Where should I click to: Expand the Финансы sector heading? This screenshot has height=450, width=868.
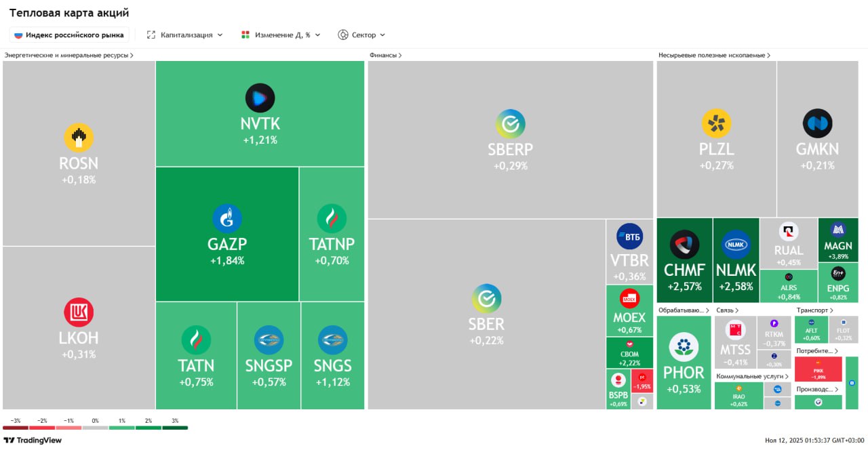[385, 55]
